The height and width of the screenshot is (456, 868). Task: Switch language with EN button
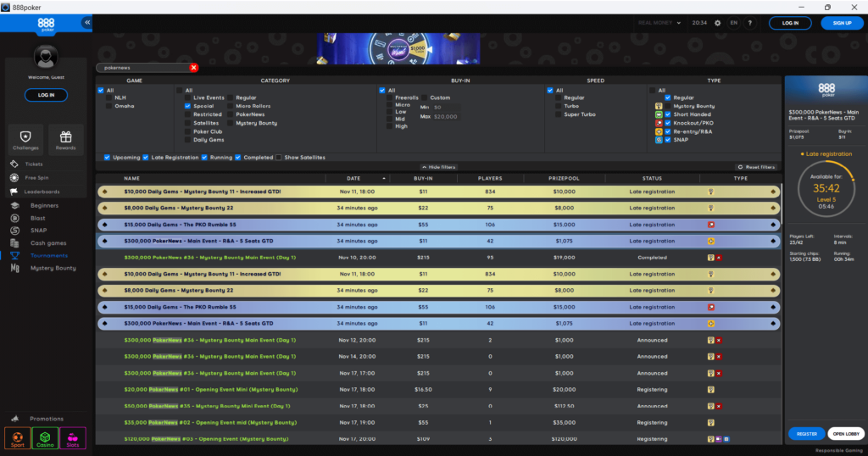click(x=733, y=23)
